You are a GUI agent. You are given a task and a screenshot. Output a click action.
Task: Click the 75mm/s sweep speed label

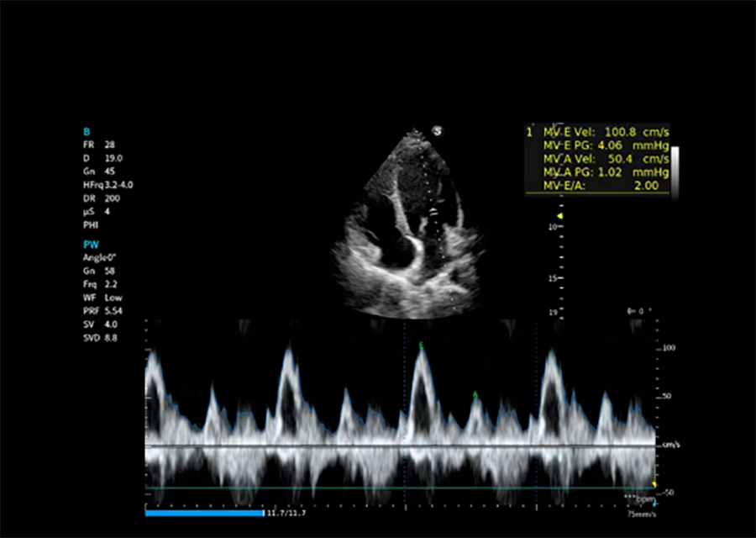(x=640, y=514)
